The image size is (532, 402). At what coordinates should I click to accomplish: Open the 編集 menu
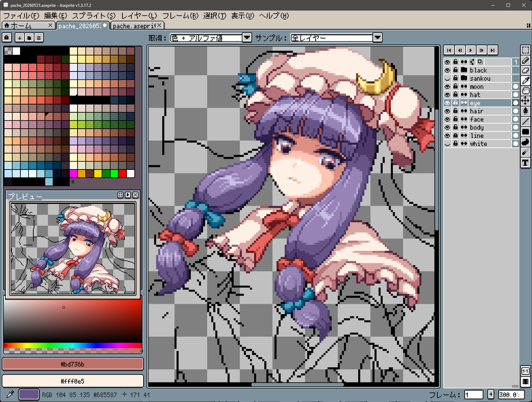56,16
